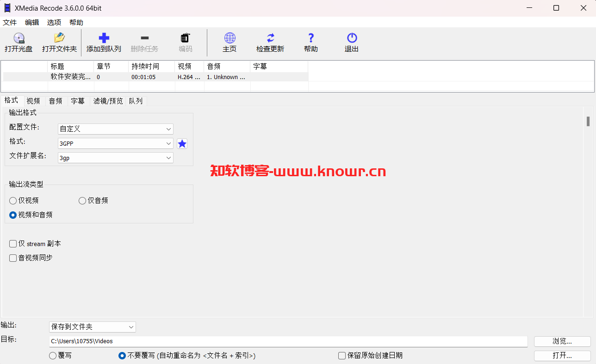The image size is (596, 364).
Task: Switch to the 格式 tab
Action: (x=11, y=100)
